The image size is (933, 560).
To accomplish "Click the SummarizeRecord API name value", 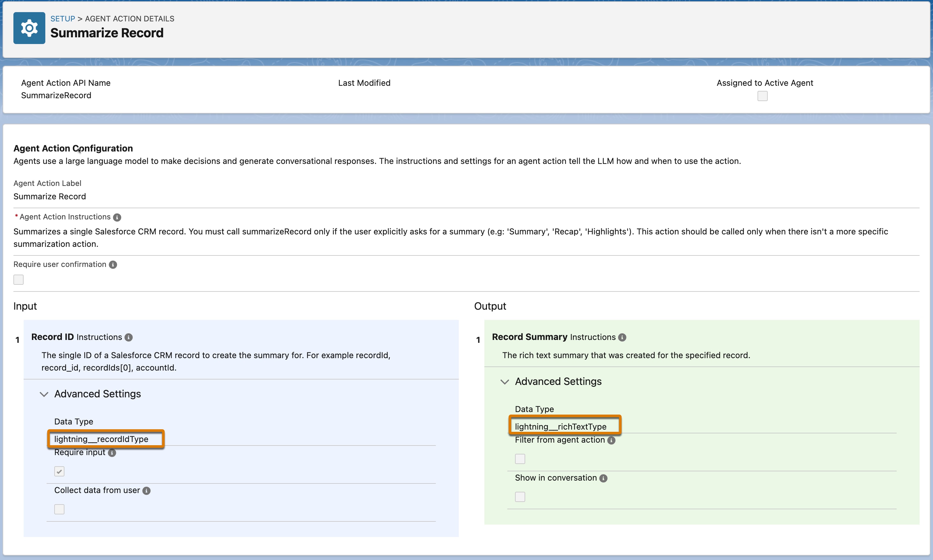I will [56, 95].
